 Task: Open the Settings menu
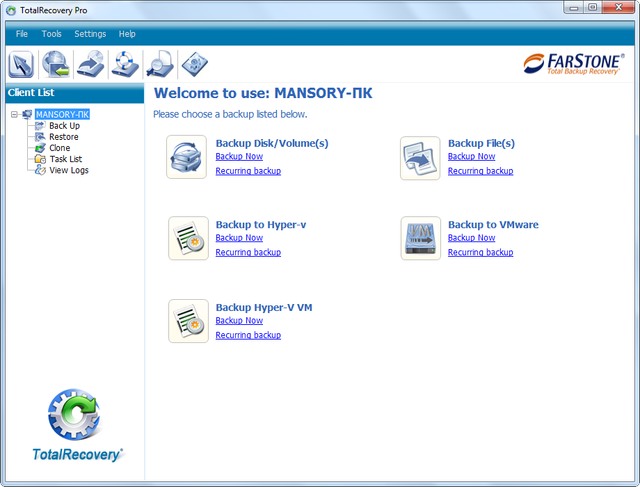click(x=90, y=34)
